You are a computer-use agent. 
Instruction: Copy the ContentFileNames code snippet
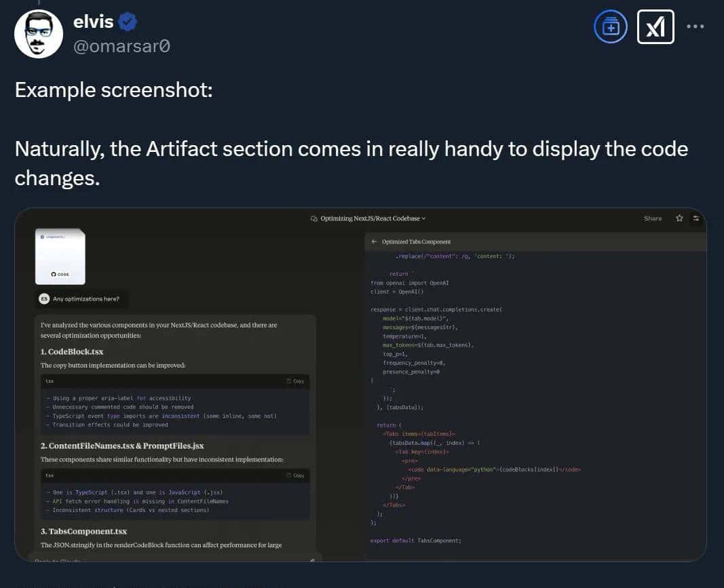click(x=295, y=475)
